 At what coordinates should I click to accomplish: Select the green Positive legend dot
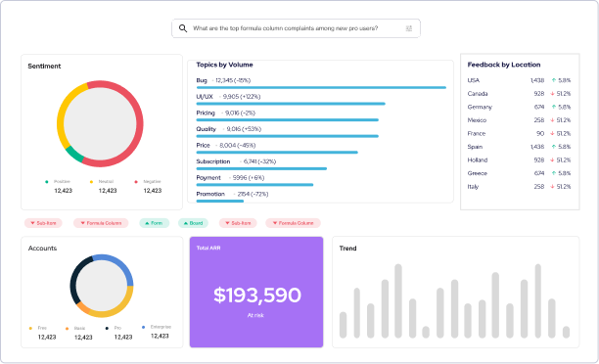47,182
